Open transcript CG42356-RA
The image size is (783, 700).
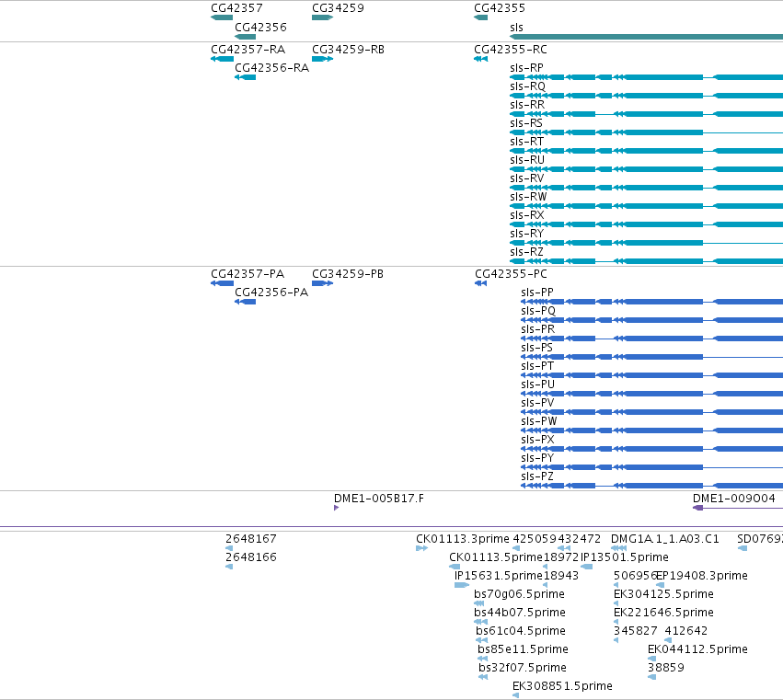pyautogui.click(x=245, y=77)
